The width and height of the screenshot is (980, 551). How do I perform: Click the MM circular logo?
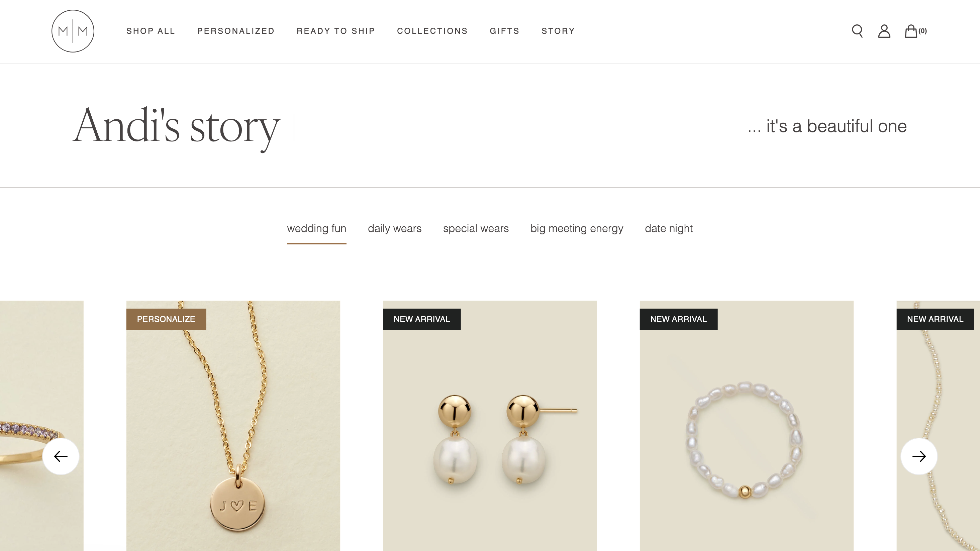pyautogui.click(x=73, y=31)
